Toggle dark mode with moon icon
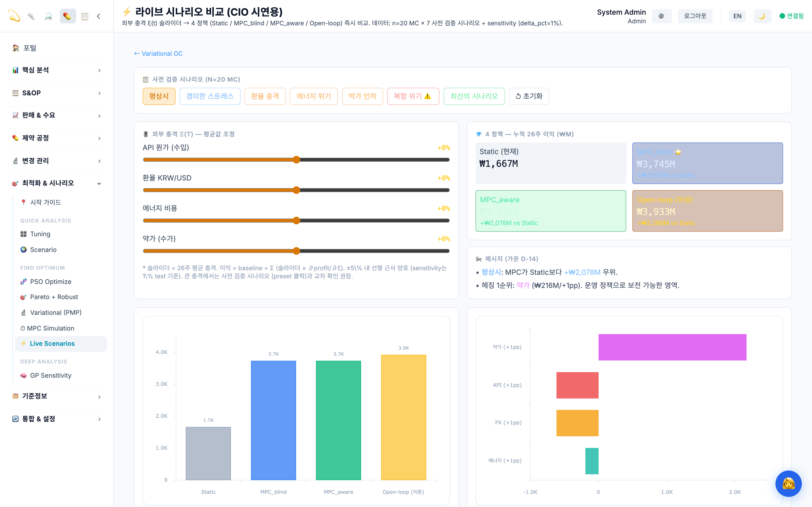The image size is (812, 507). point(762,16)
